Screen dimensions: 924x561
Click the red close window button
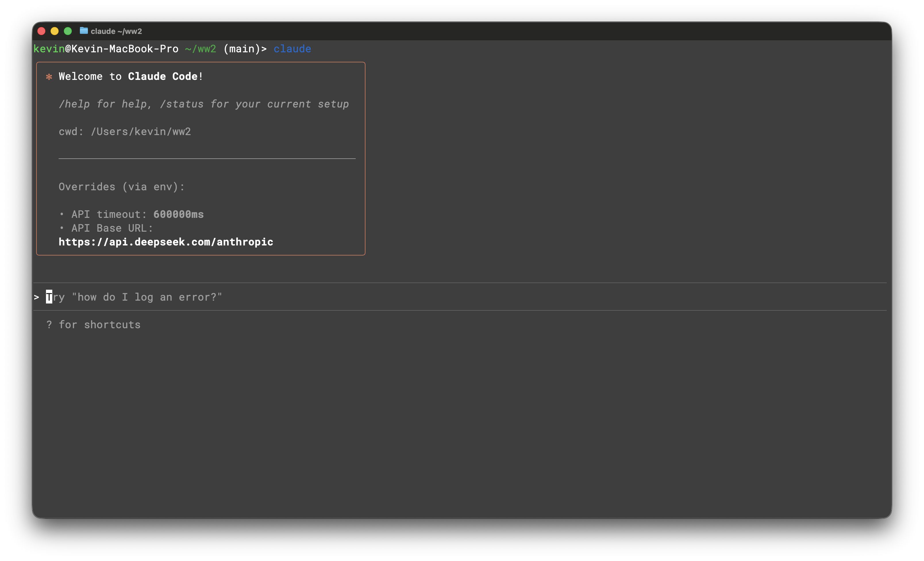42,31
